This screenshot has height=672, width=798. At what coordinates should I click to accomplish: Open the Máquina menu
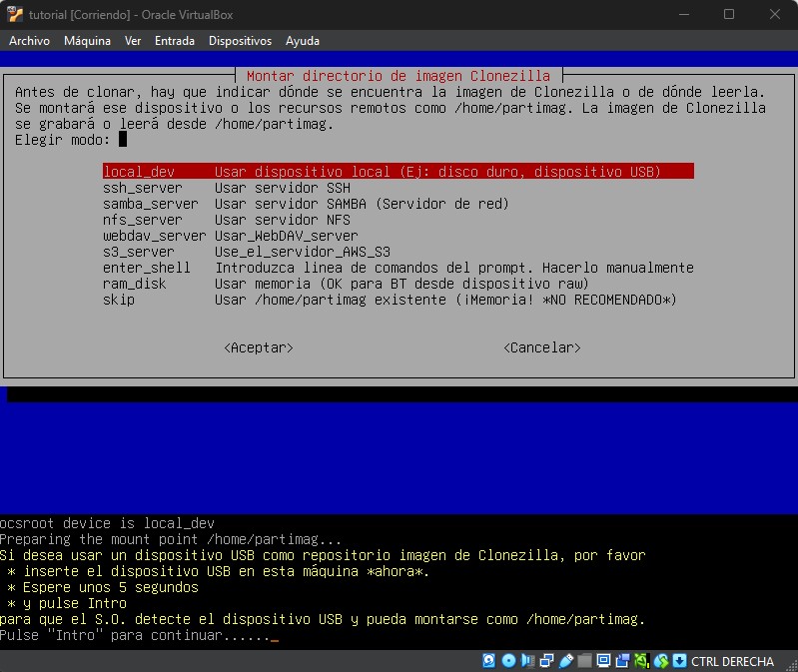pyautogui.click(x=87, y=41)
